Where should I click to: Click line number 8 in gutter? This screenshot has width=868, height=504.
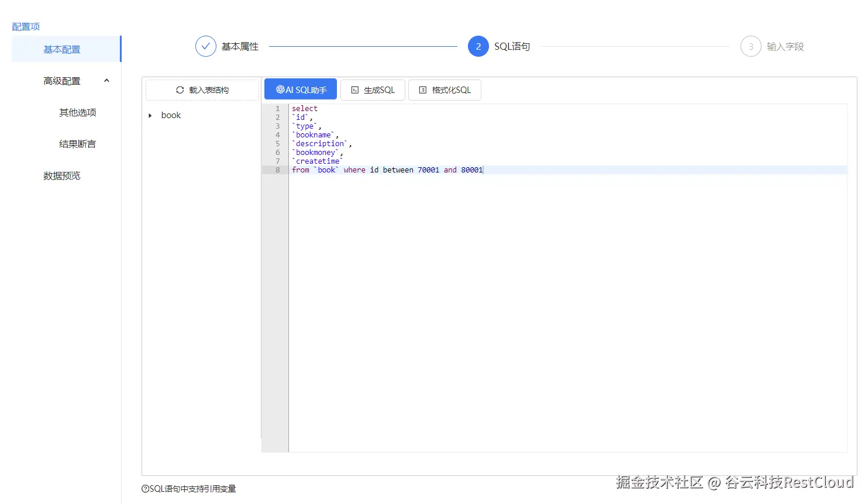pyautogui.click(x=278, y=170)
